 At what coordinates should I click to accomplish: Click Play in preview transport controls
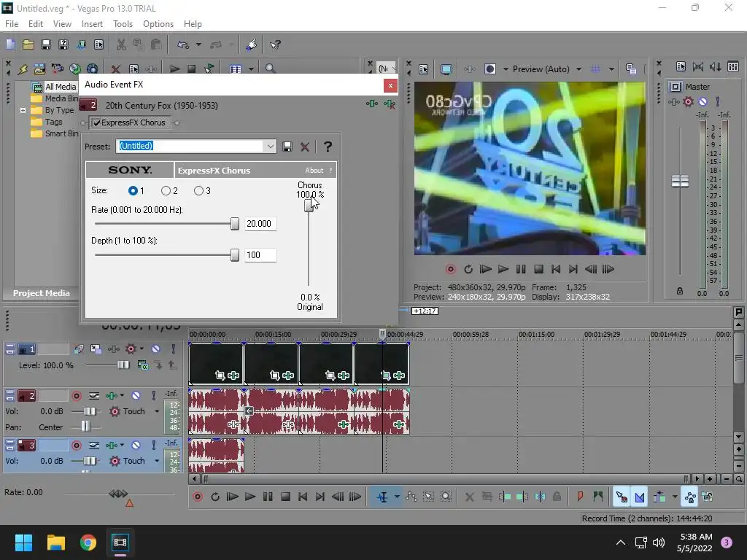pyautogui.click(x=503, y=269)
